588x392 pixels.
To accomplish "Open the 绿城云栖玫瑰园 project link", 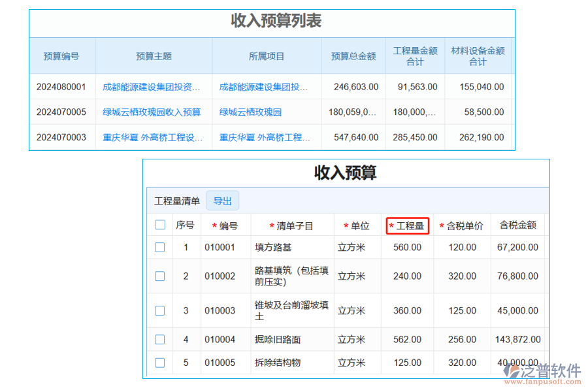I will (x=252, y=112).
